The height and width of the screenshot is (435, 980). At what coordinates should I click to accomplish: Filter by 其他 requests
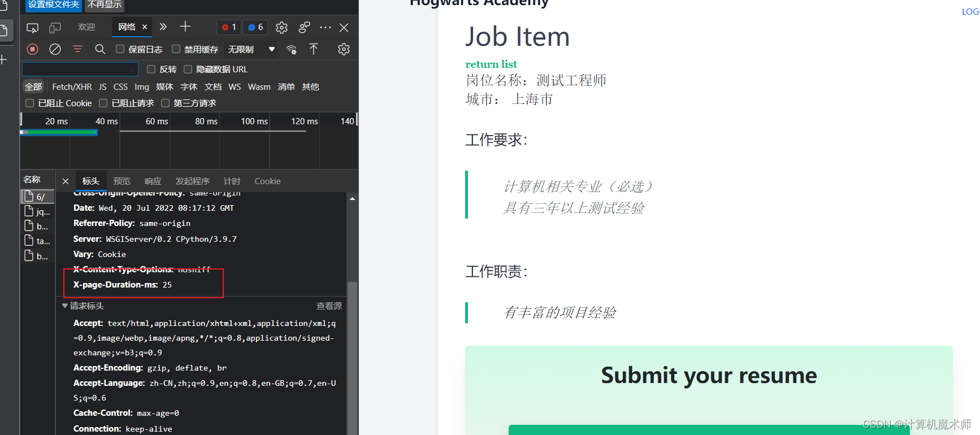point(310,86)
